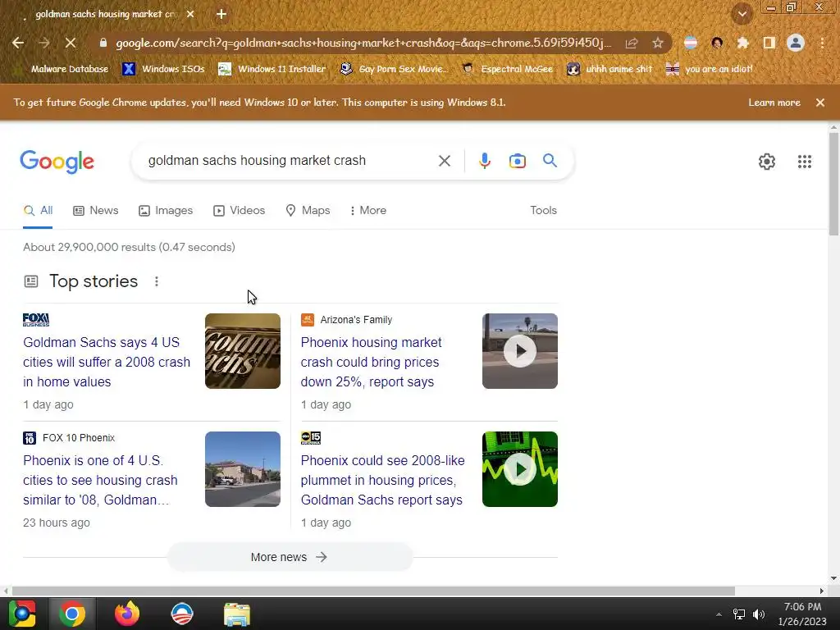
Task: Open a new browser tab
Action: [221, 15]
